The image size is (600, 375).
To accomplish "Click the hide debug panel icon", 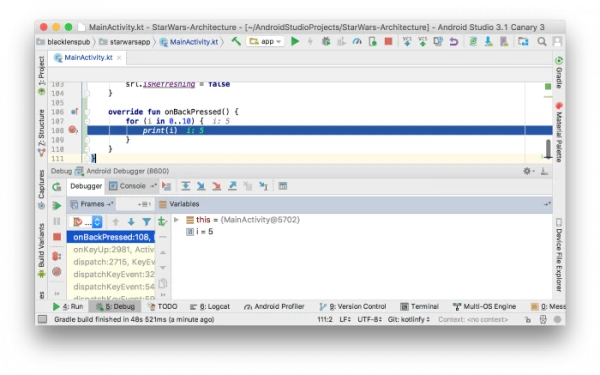I will point(544,171).
